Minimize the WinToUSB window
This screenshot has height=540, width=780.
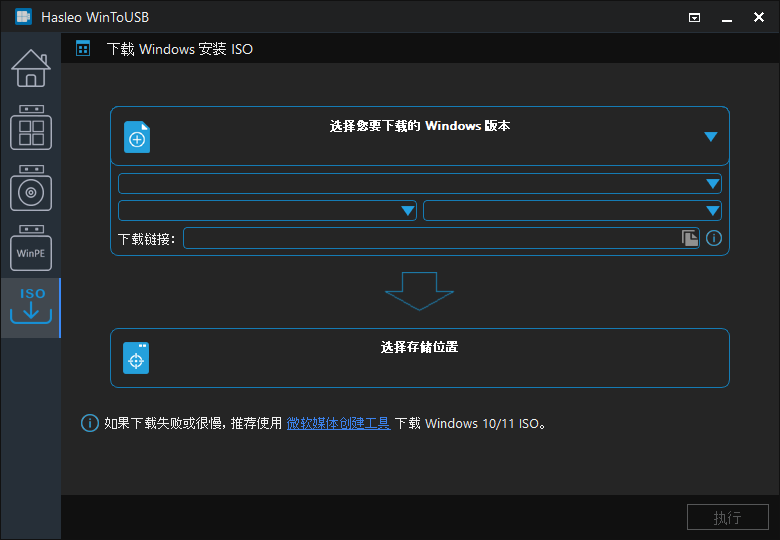click(727, 18)
